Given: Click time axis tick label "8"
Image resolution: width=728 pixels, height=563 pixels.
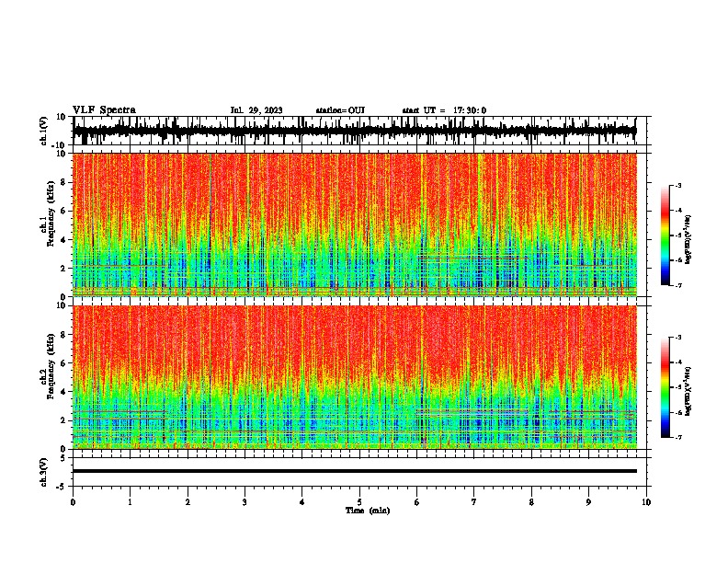Looking at the screenshot, I should (x=531, y=502).
